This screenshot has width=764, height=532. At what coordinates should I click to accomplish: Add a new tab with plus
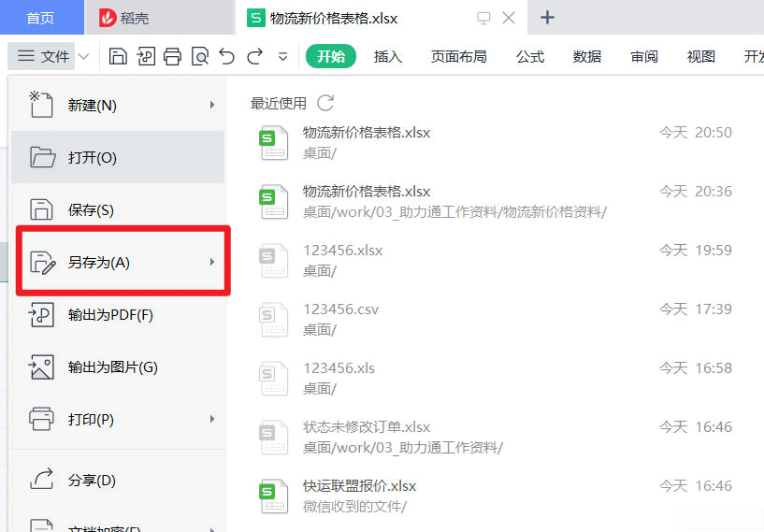click(x=547, y=18)
